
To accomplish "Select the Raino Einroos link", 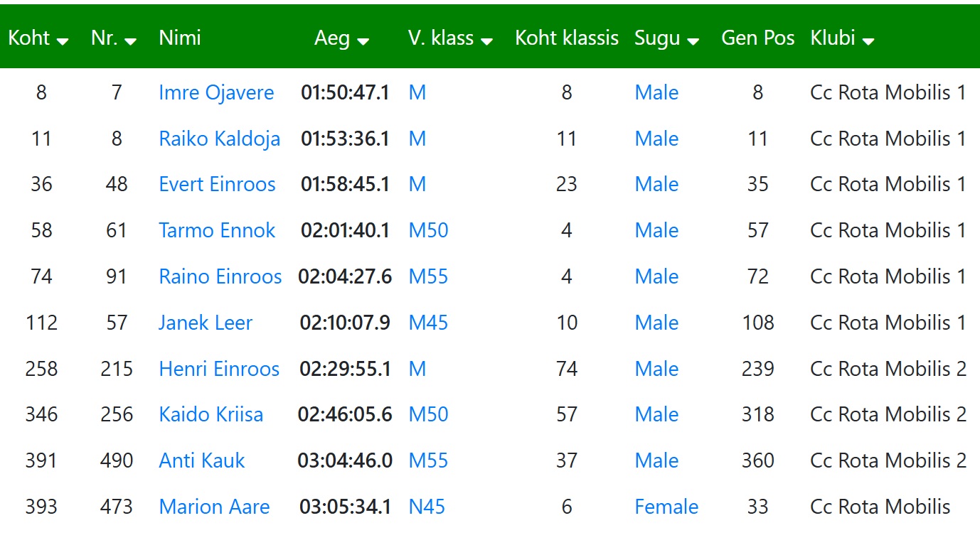I will point(220,276).
